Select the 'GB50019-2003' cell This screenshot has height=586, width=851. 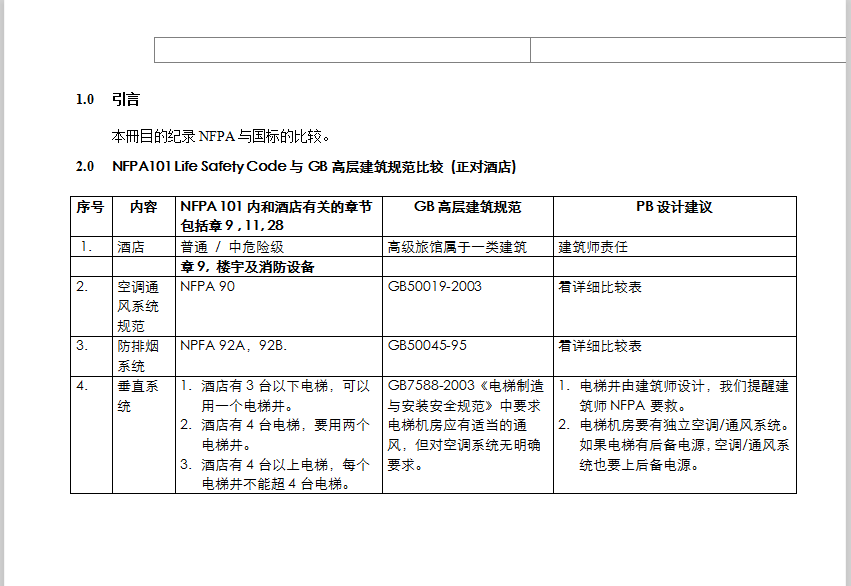pos(434,286)
